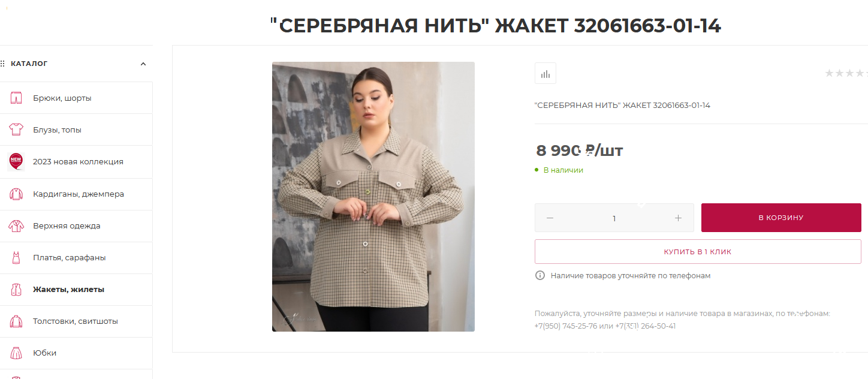This screenshot has width=868, height=379.
Task: Click the dress icon beside Платья, сарафаны
Action: pyautogui.click(x=16, y=258)
